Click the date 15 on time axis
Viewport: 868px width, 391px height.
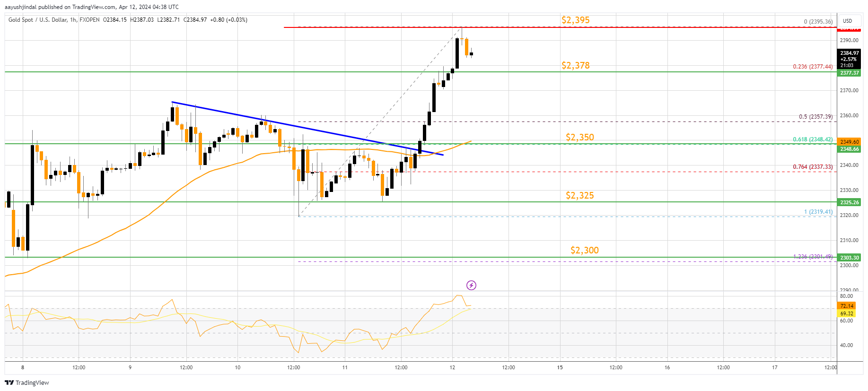560,367
